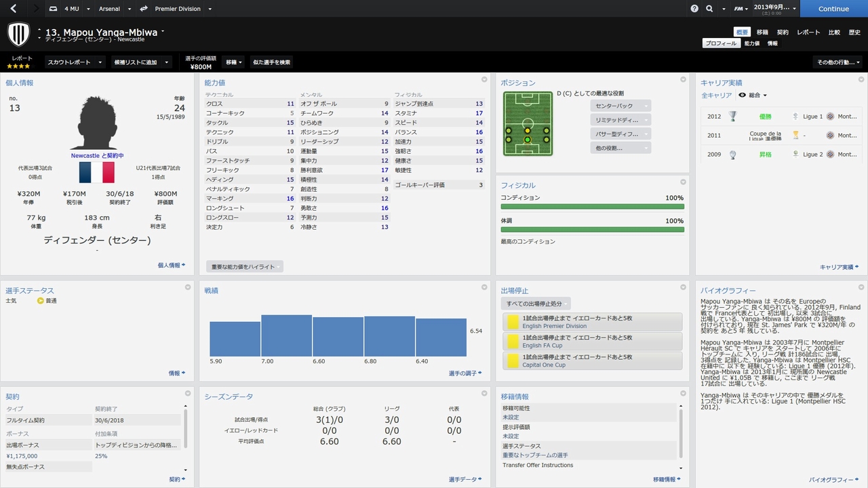The image size is (868, 488).
Task: Click the 2012 trophy icon in career achievements
Action: (x=732, y=117)
